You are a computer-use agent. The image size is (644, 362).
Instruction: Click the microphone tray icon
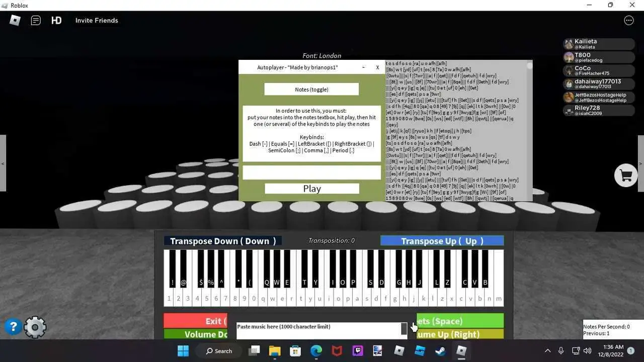pos(561,350)
